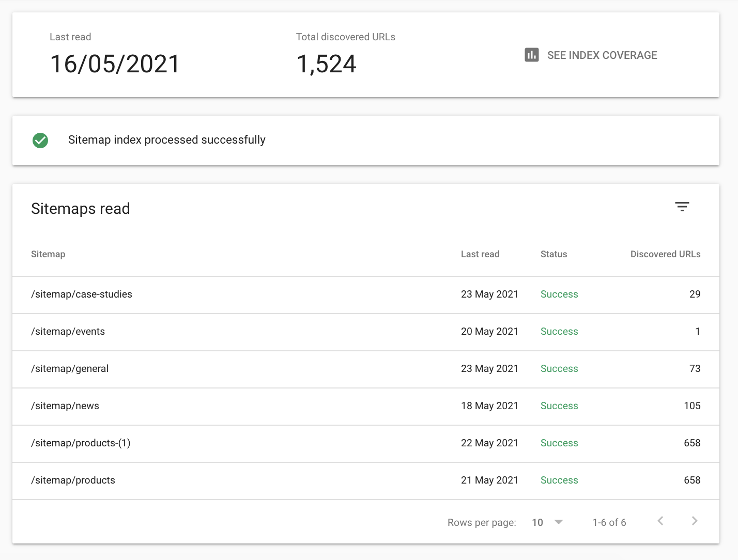The width and height of the screenshot is (738, 560).
Task: Click the Sitemap column header
Action: pyautogui.click(x=48, y=254)
